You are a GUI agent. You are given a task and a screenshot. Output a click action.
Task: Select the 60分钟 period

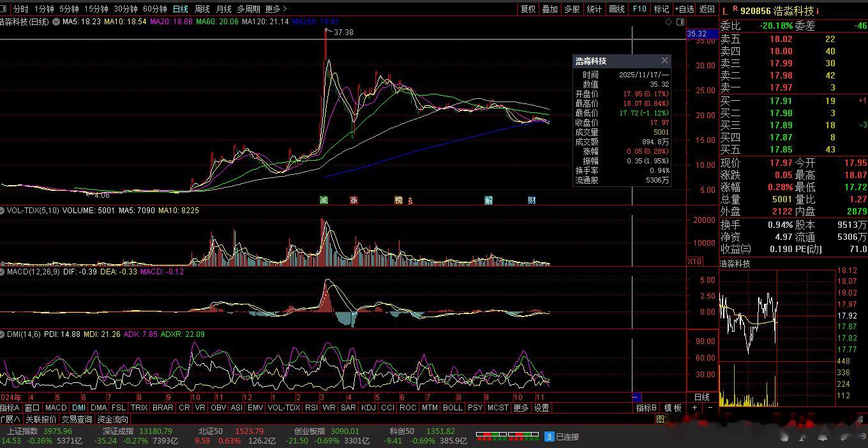[x=155, y=9]
